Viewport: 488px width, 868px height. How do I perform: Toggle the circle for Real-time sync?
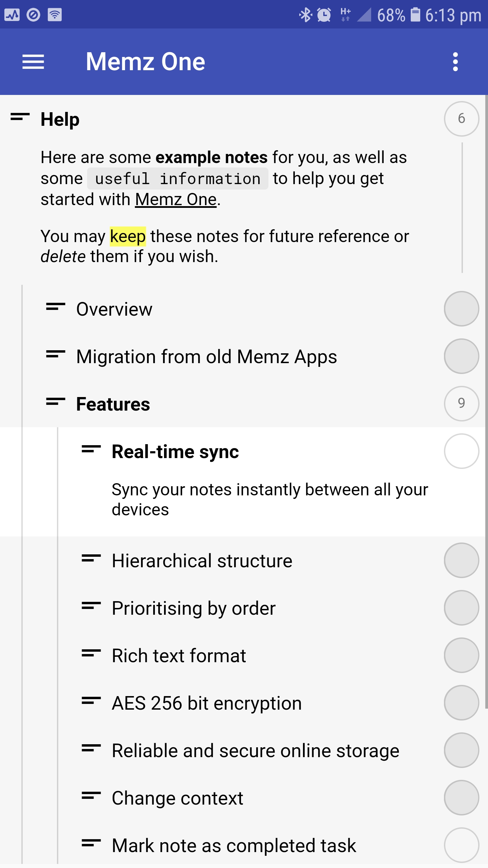462,451
